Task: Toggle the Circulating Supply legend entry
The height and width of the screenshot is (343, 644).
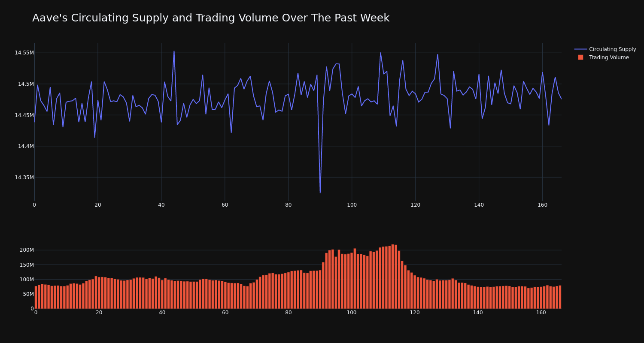Action: coord(605,49)
